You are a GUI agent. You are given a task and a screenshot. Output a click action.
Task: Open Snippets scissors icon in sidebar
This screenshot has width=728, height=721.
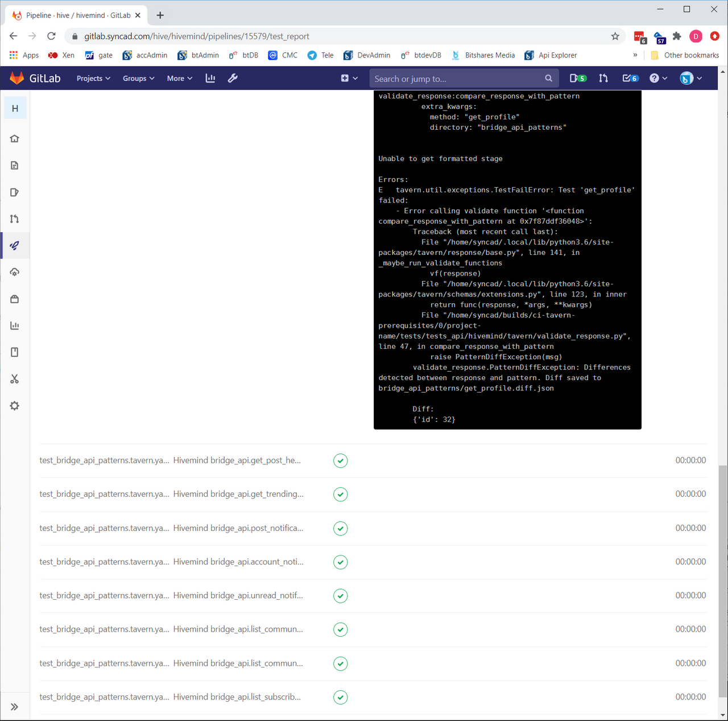(x=15, y=379)
